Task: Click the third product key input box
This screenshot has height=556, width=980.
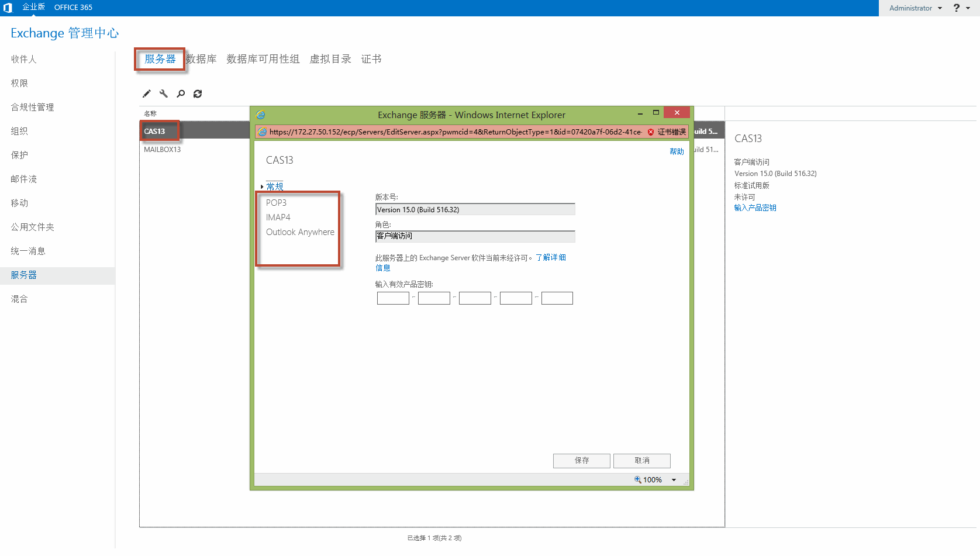Action: pyautogui.click(x=475, y=298)
